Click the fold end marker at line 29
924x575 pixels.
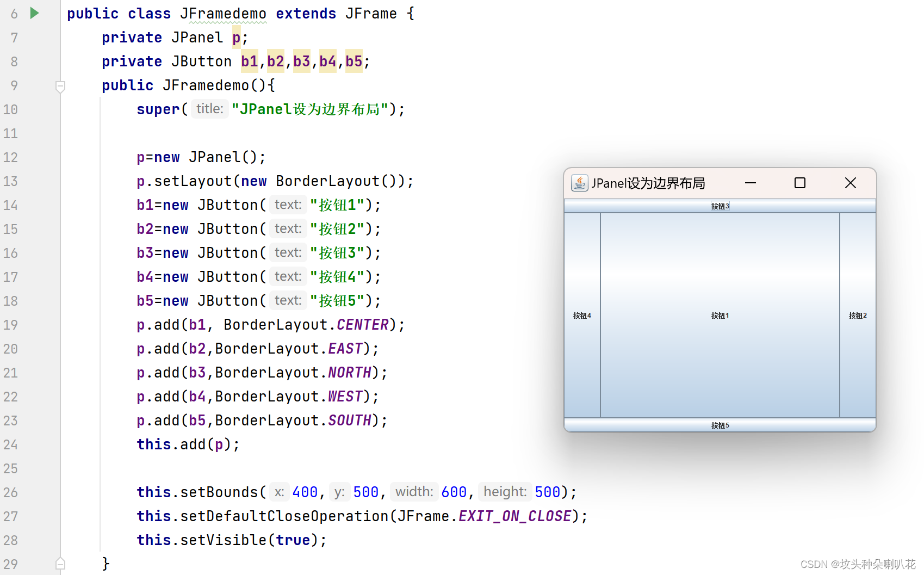tap(60, 563)
